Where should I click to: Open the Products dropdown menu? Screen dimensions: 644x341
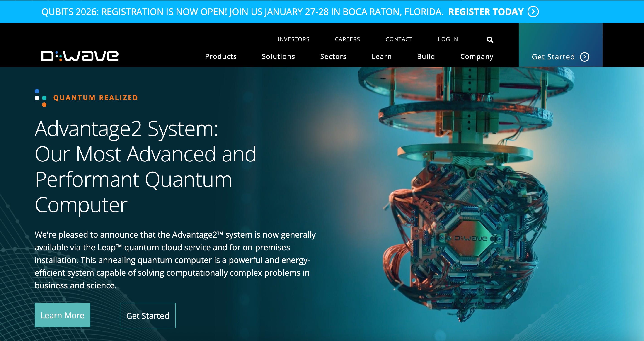[221, 56]
